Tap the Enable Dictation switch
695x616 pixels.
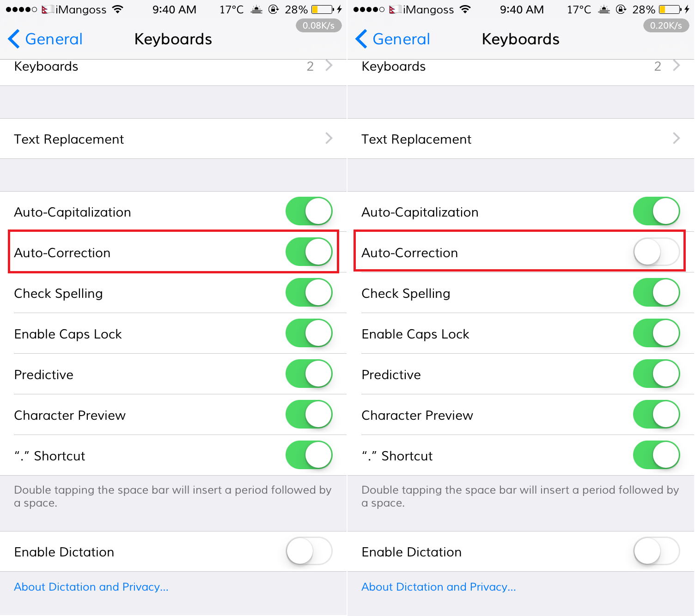pyautogui.click(x=308, y=551)
